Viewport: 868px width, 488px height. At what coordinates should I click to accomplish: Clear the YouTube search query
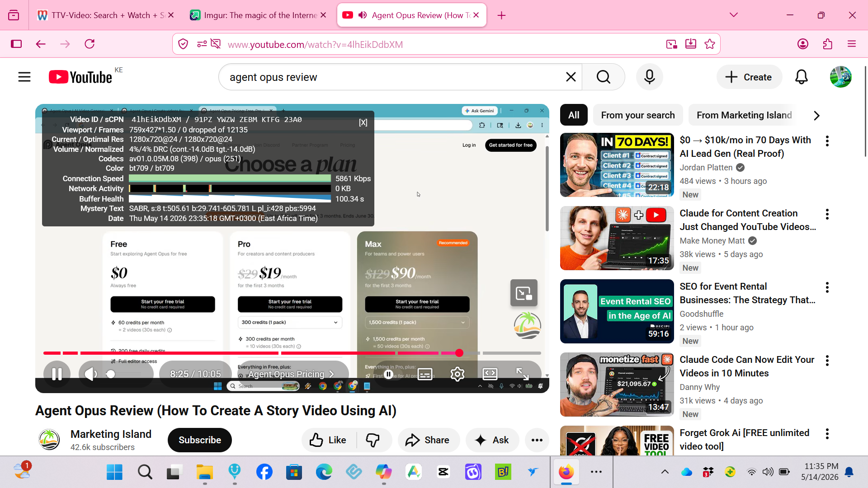(x=571, y=77)
